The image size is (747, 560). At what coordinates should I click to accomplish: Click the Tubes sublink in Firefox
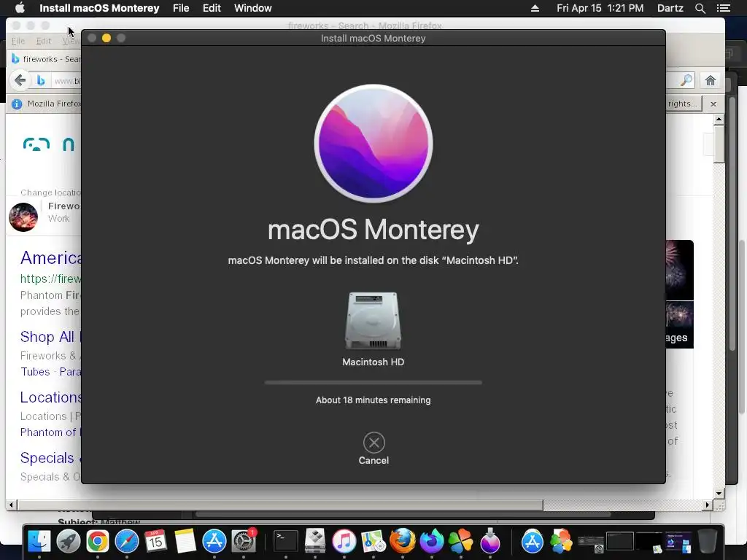coord(35,371)
